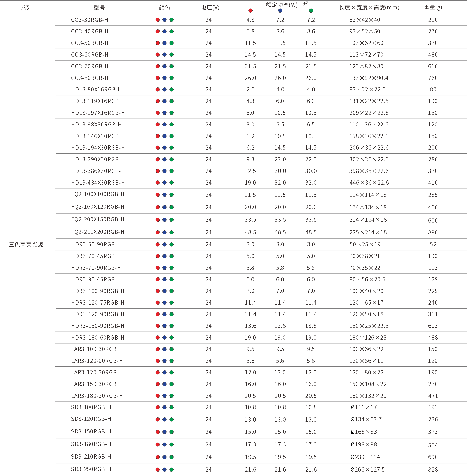Click the 型号 column header
The width and height of the screenshot is (467, 476).
click(99, 8)
